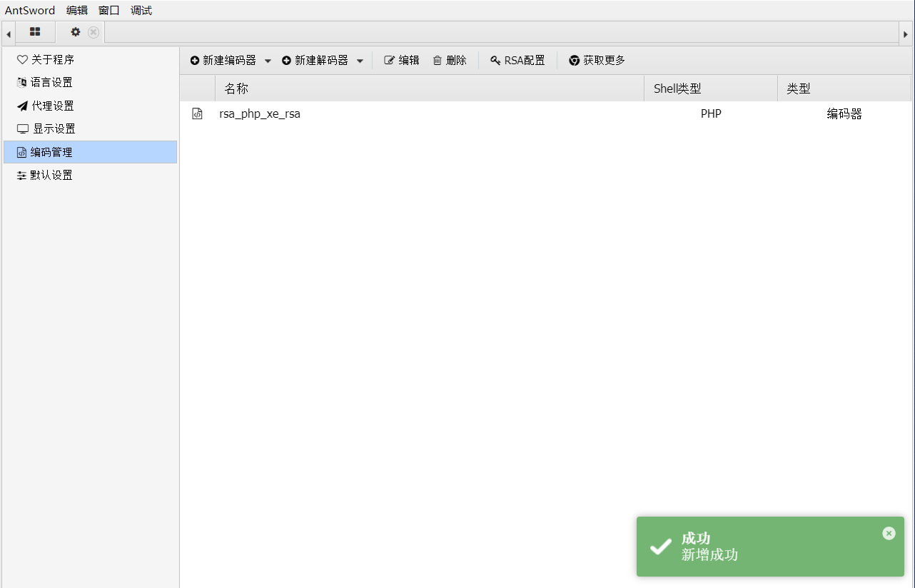Open the AntSword menu
Viewport: 915px width, 588px height.
point(30,11)
